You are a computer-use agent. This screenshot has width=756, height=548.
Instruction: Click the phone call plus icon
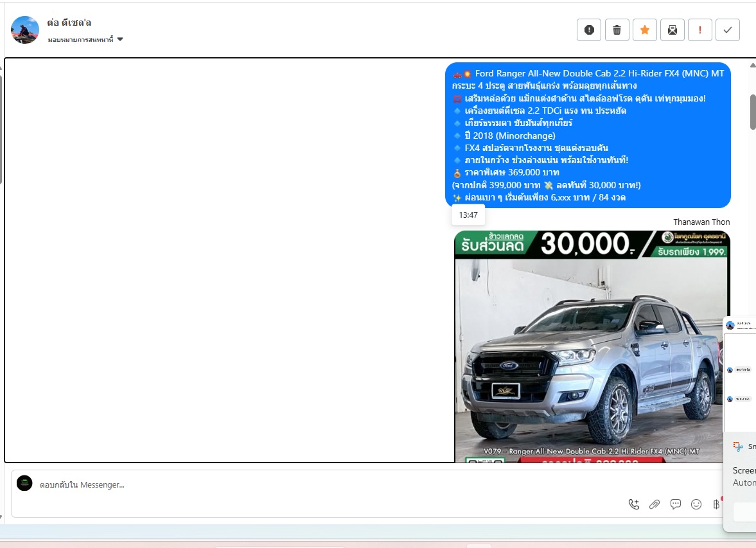(634, 504)
